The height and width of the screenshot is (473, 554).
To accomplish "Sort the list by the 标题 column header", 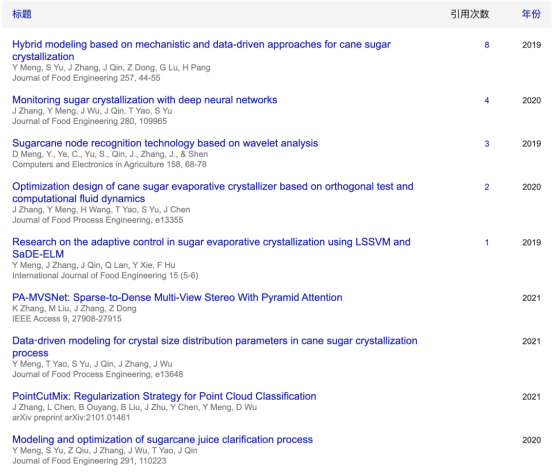I will [x=22, y=14].
